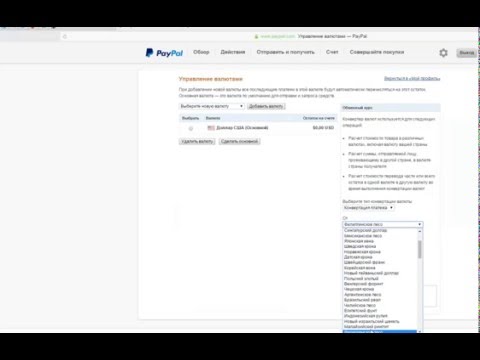This screenshot has width=480, height=360.
Task: Follow the Вернуться в мой профиль link
Action: coord(412,78)
